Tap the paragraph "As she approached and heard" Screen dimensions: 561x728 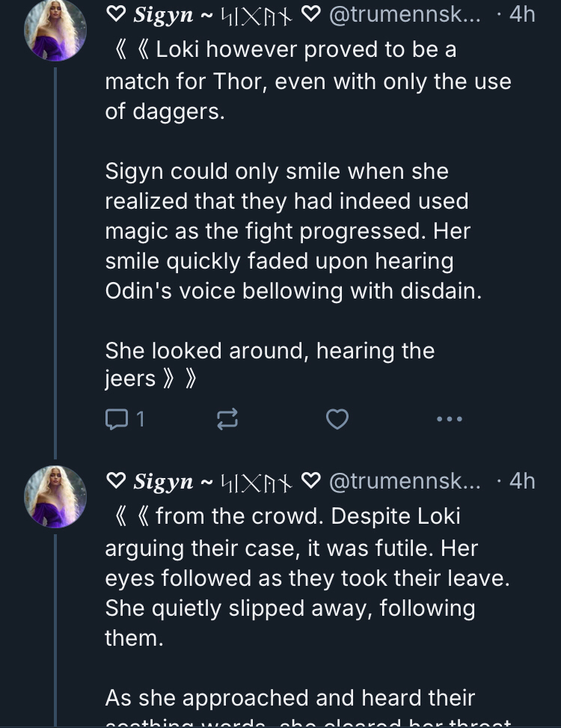pyautogui.click(x=289, y=698)
